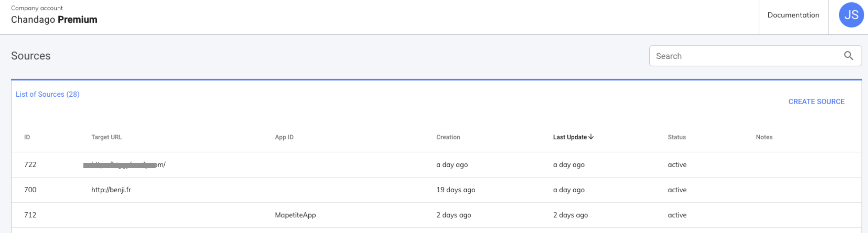Select the List of Sources (28) tab
Image resolution: width=868 pixels, height=233 pixels.
pyautogui.click(x=48, y=94)
